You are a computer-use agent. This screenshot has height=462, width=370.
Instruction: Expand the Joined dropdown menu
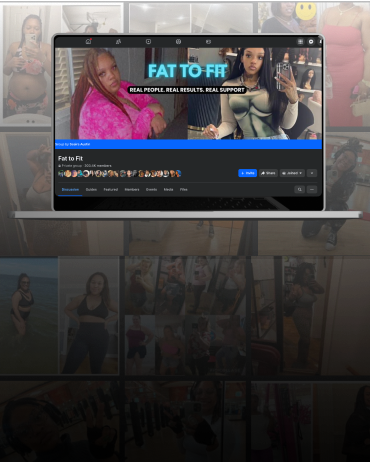coord(292,173)
